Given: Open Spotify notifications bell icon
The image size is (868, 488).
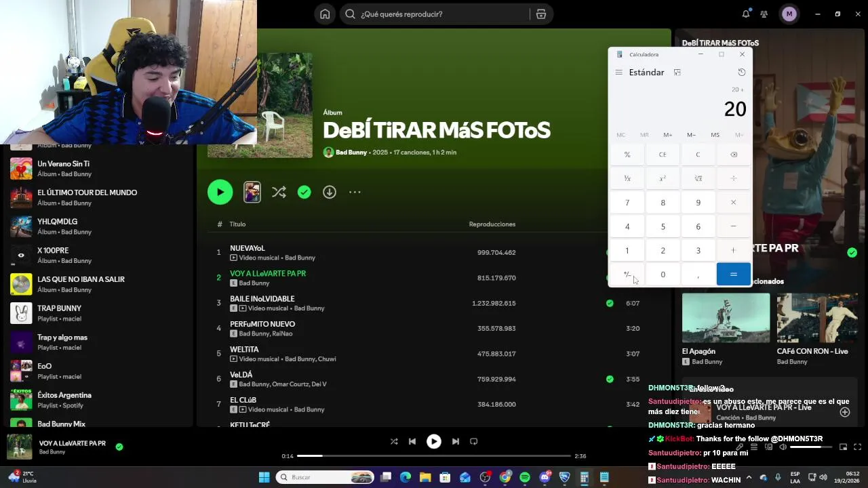Looking at the screenshot, I should [x=746, y=14].
